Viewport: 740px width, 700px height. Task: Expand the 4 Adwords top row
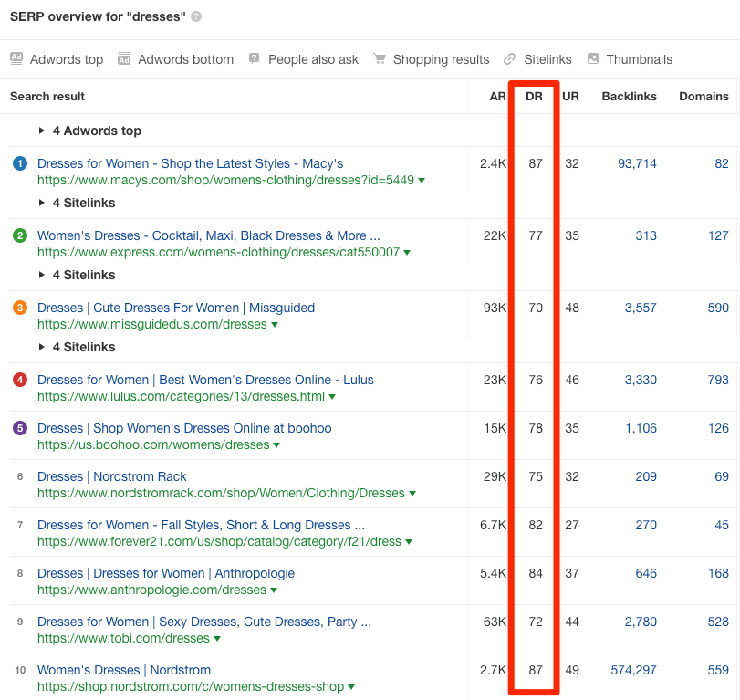coord(42,131)
